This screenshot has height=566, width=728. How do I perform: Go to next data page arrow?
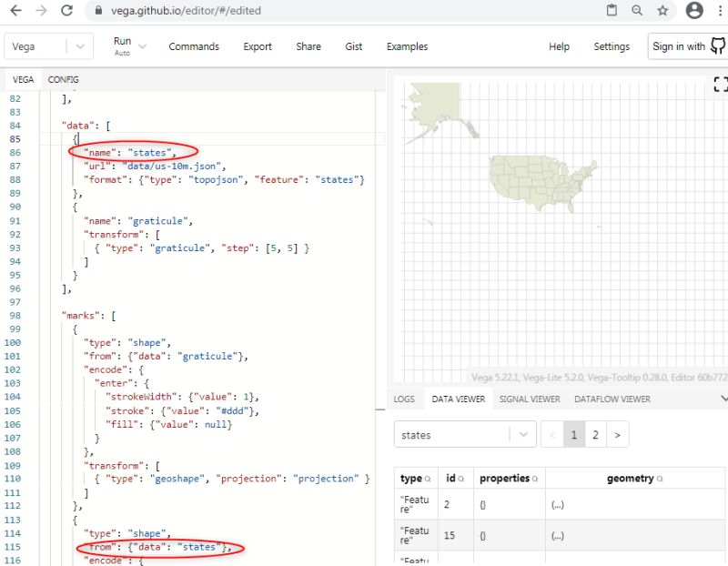click(618, 435)
